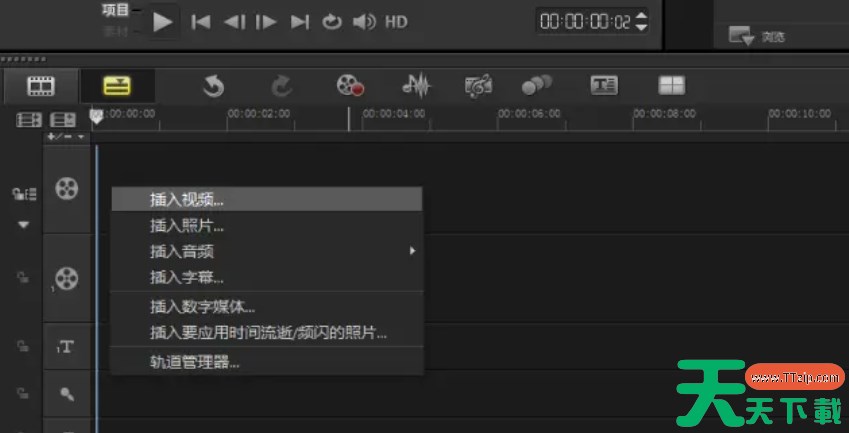Open the Track Motion tool
The image size is (849, 433).
click(537, 85)
